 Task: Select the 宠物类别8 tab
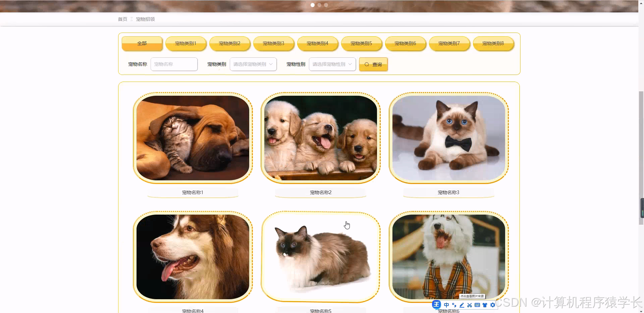point(493,43)
